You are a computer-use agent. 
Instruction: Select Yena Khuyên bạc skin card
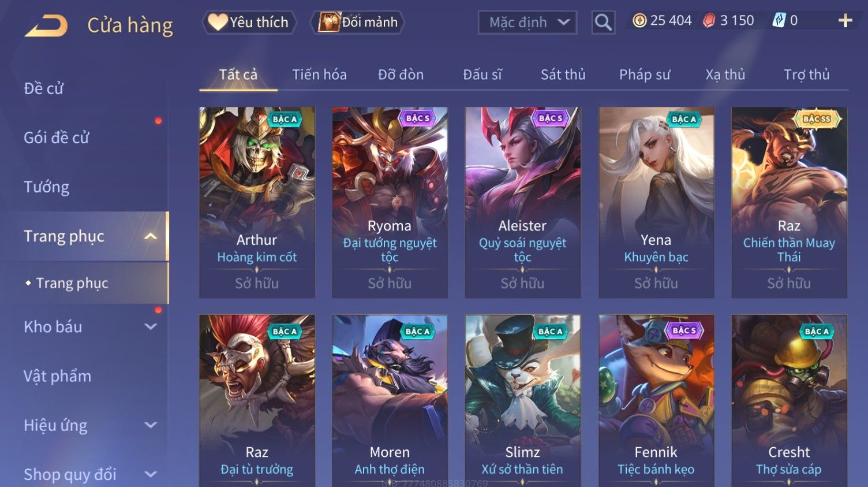656,202
